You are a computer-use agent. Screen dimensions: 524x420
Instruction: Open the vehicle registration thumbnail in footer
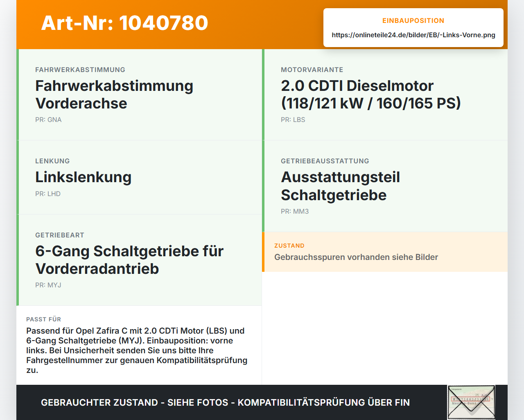[471, 402]
